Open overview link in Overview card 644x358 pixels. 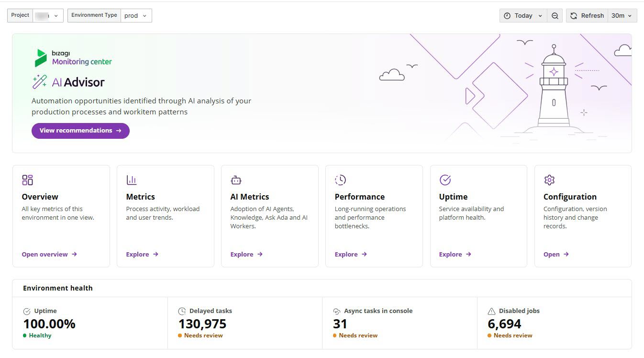point(49,254)
